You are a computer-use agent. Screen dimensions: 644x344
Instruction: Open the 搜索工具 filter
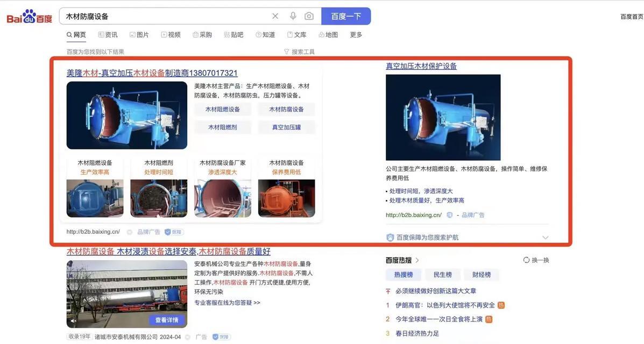point(300,52)
